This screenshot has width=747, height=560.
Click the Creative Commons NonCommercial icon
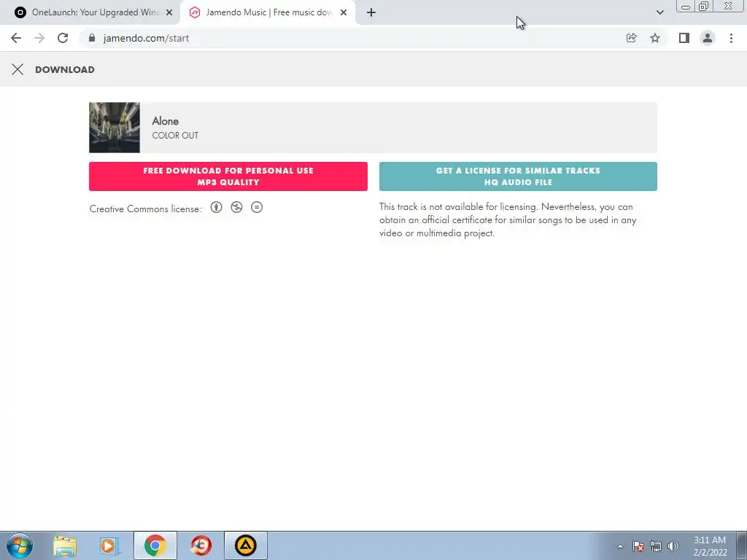pos(237,207)
